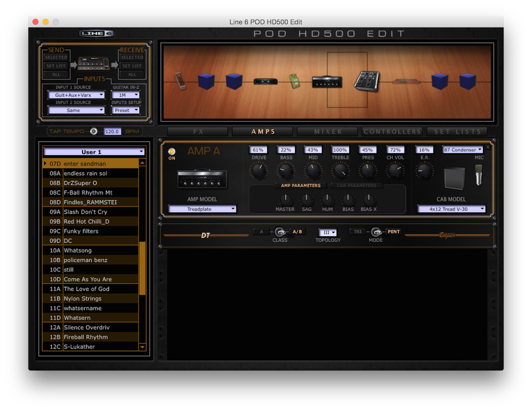The image size is (532, 411).
Task: Close the amp panel with the X button
Action: point(488,147)
